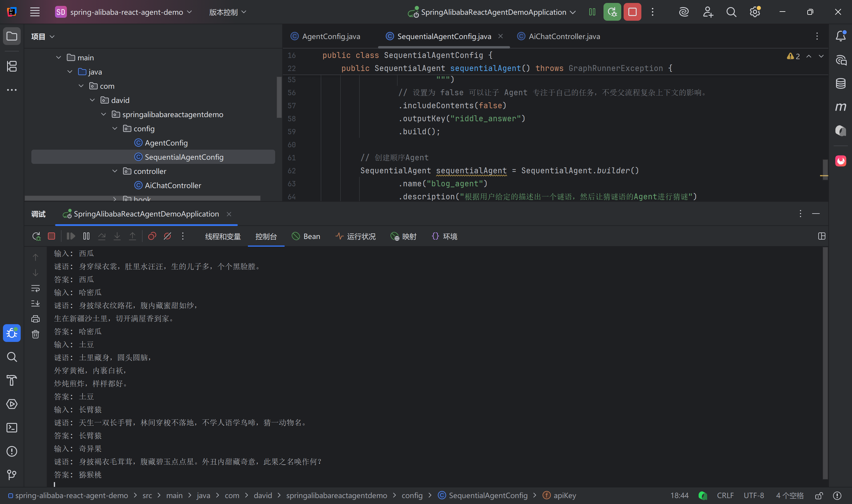Open the Maven tool window
852x504 pixels.
click(x=840, y=107)
